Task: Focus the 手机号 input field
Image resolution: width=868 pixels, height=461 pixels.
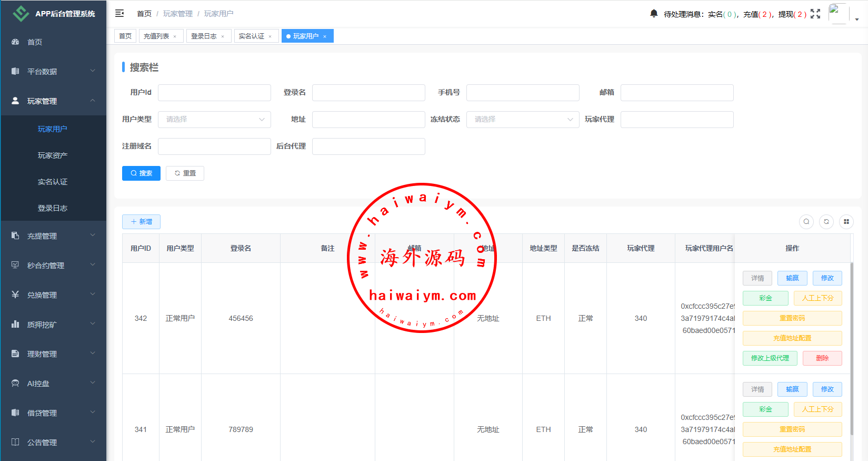Action: pyautogui.click(x=523, y=93)
